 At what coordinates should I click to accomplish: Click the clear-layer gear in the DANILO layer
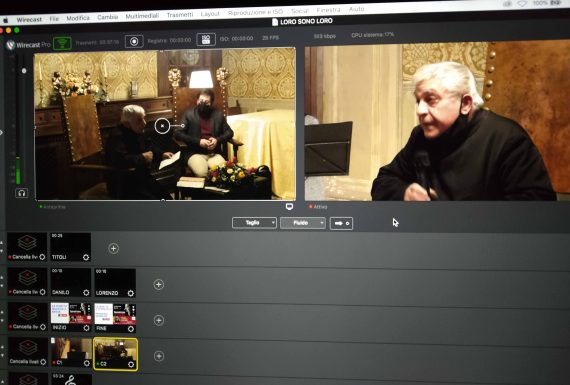43,292
